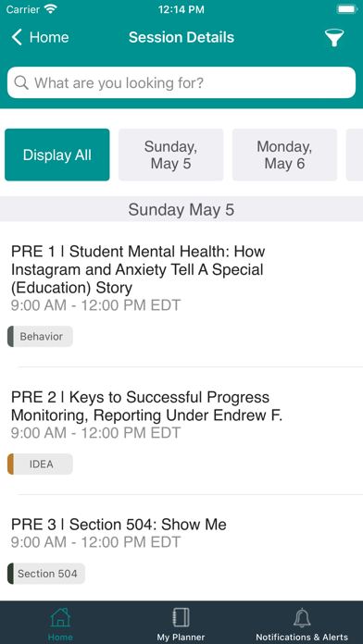The height and width of the screenshot is (644, 363).
Task: Tap the Sunday May 5 section header
Action: coord(181,209)
